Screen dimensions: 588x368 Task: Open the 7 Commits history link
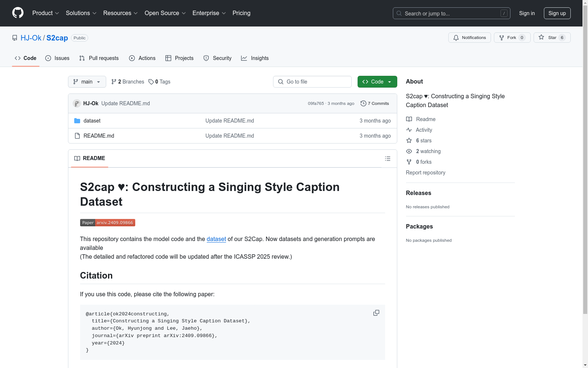[x=375, y=103]
